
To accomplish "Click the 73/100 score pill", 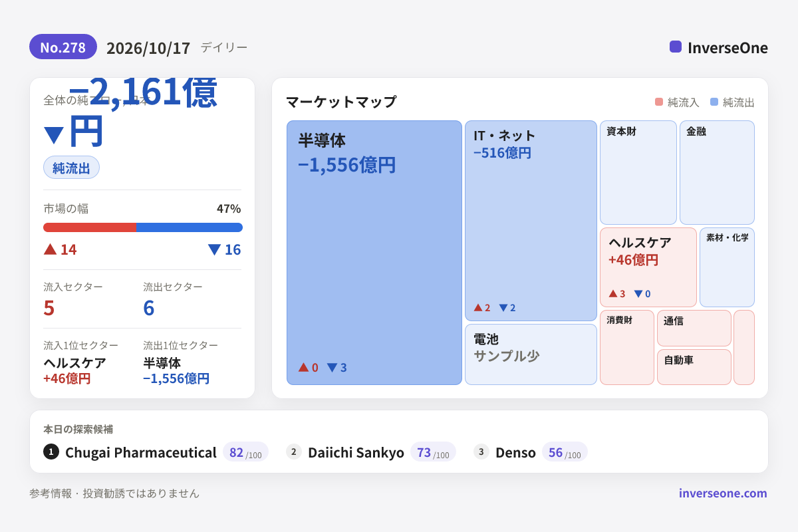I will [433, 452].
